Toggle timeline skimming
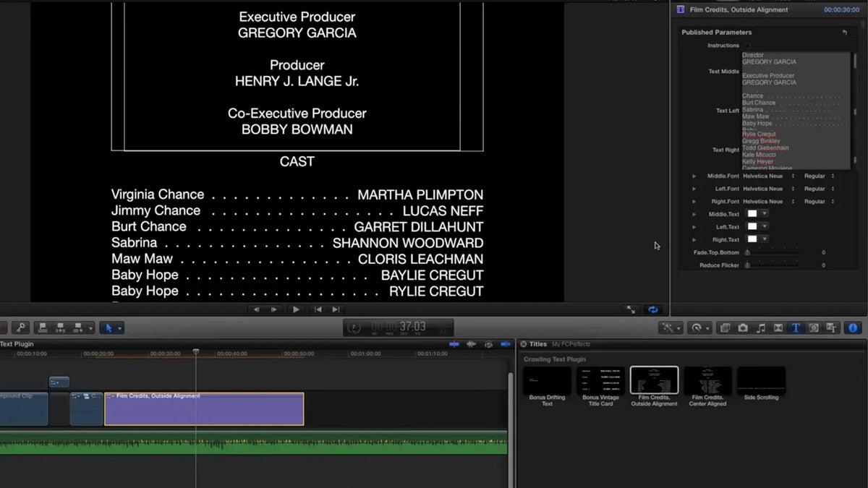This screenshot has width=868, height=488. (454, 344)
